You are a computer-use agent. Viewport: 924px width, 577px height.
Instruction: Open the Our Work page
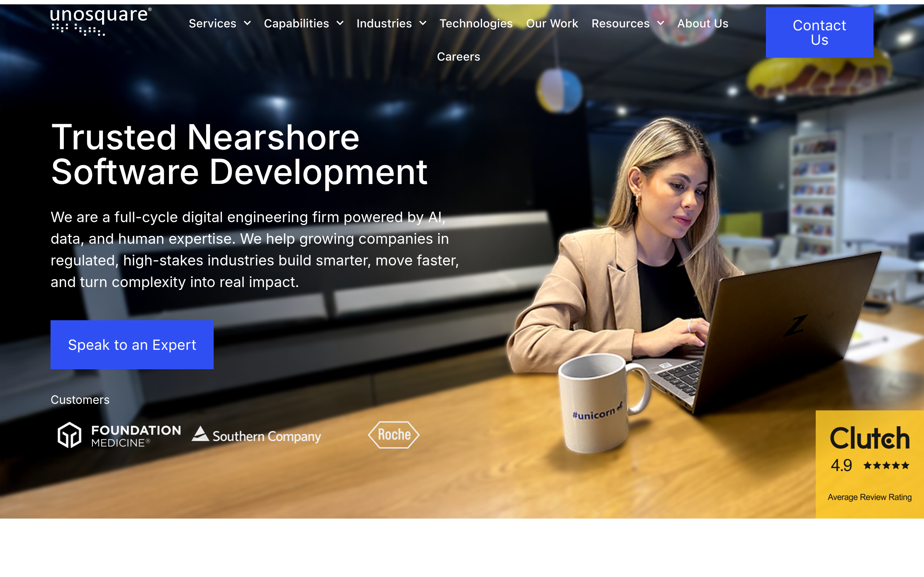[x=552, y=23]
